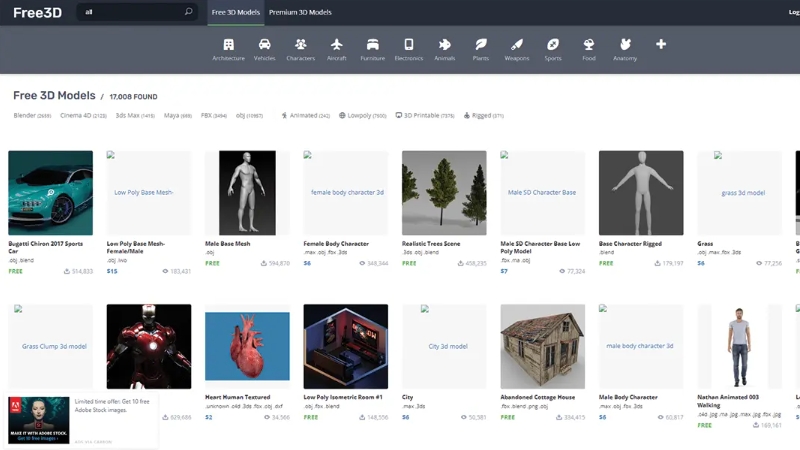
Task: Filter by Maya format
Action: click(x=178, y=116)
